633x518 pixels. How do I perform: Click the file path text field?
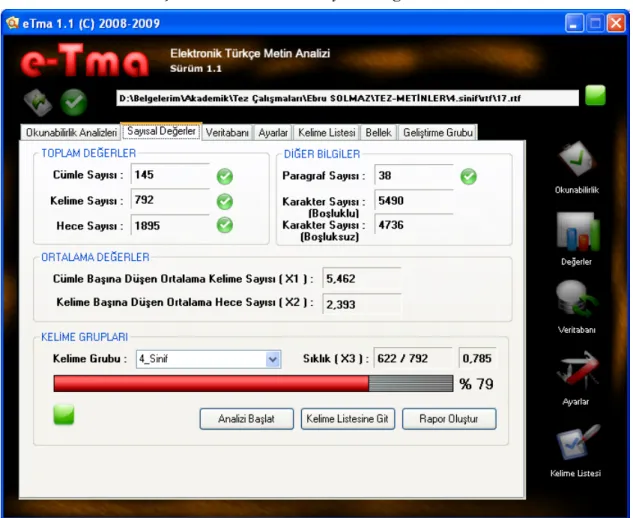click(x=347, y=98)
